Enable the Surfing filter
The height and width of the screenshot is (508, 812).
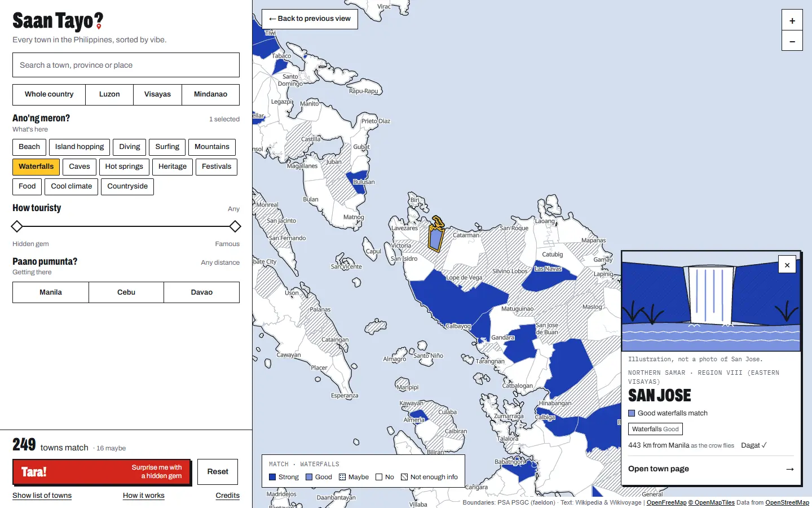(167, 147)
